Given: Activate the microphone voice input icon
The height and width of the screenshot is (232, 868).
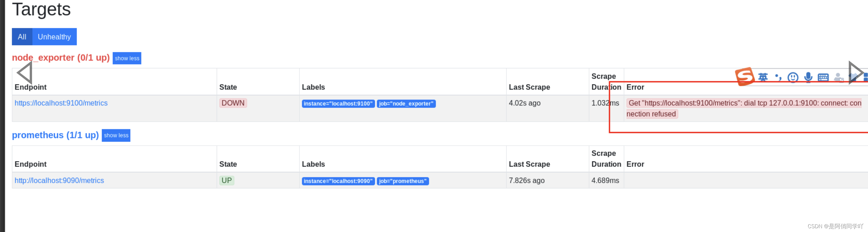Looking at the screenshot, I should coord(808,77).
